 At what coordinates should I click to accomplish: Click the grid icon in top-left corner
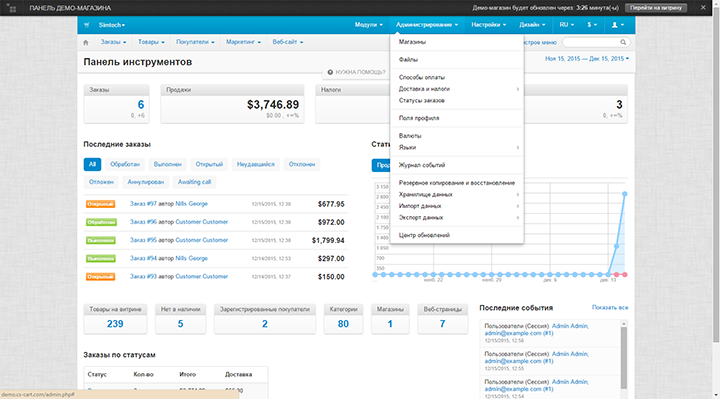point(11,8)
